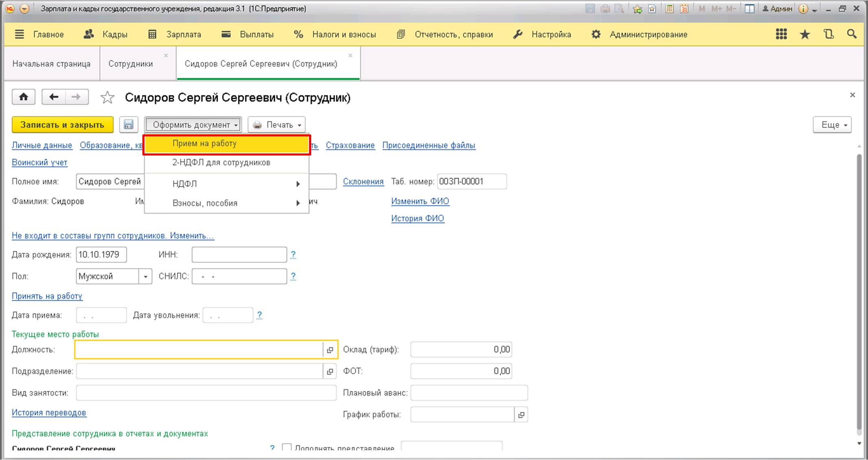868x460 pixels.
Task: Click the Админ user label
Action: (x=777, y=9)
